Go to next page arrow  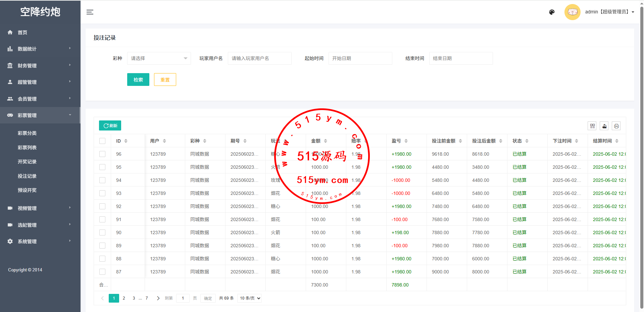pos(158,298)
